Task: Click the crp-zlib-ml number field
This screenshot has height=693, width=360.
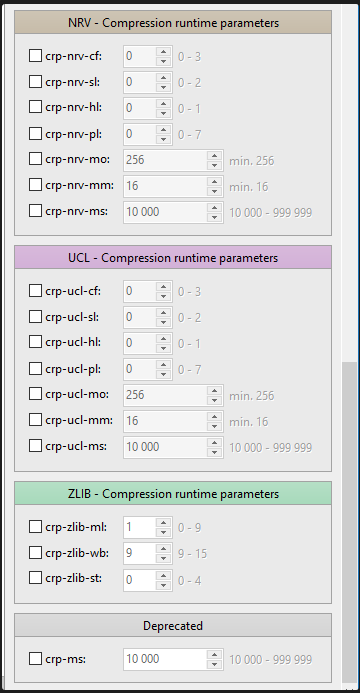Action: click(140, 527)
